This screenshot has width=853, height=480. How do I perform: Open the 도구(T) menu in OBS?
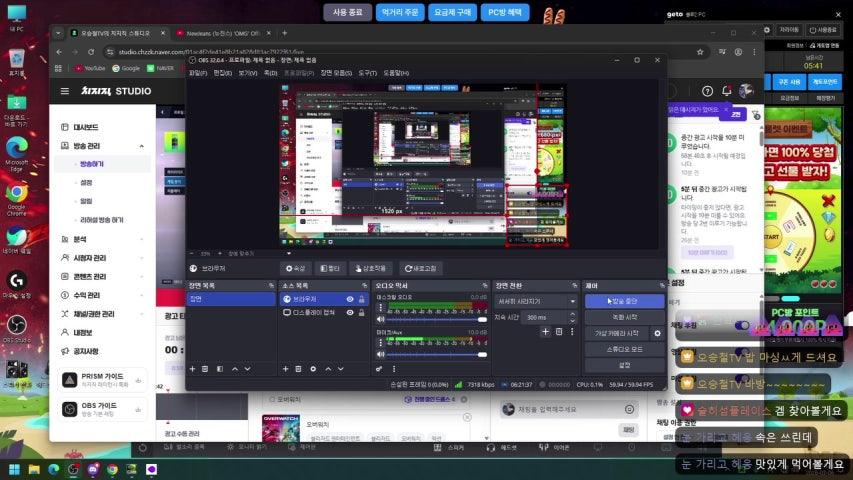click(368, 73)
